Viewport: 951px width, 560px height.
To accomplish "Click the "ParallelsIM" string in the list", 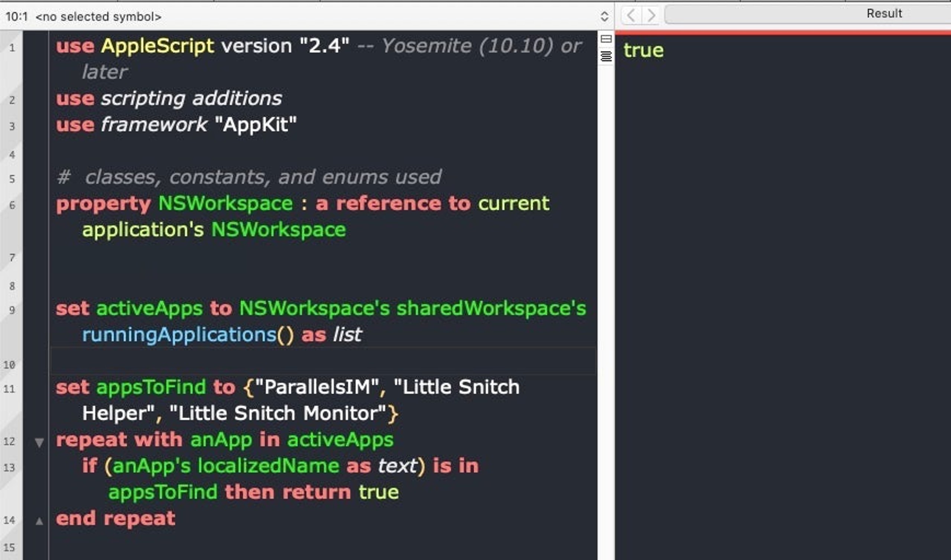I will tap(317, 387).
